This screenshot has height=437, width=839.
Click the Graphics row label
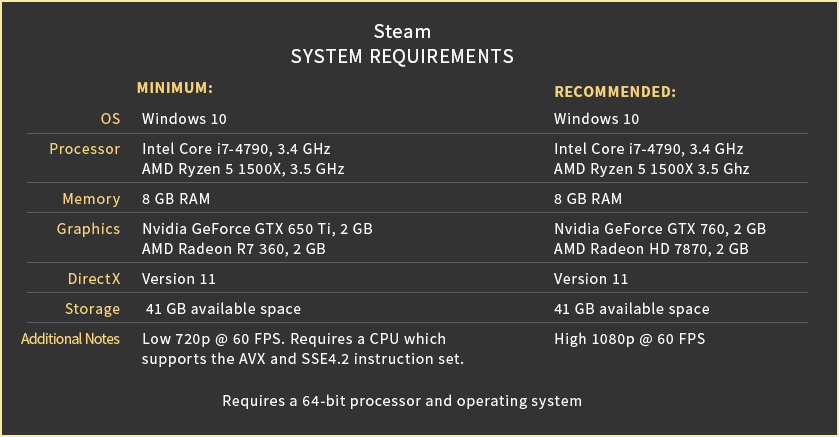[88, 229]
